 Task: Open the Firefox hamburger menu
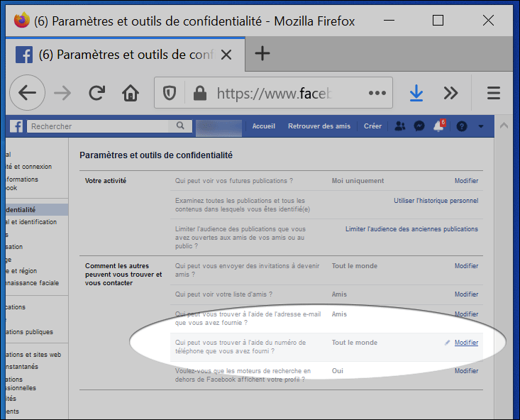[494, 93]
